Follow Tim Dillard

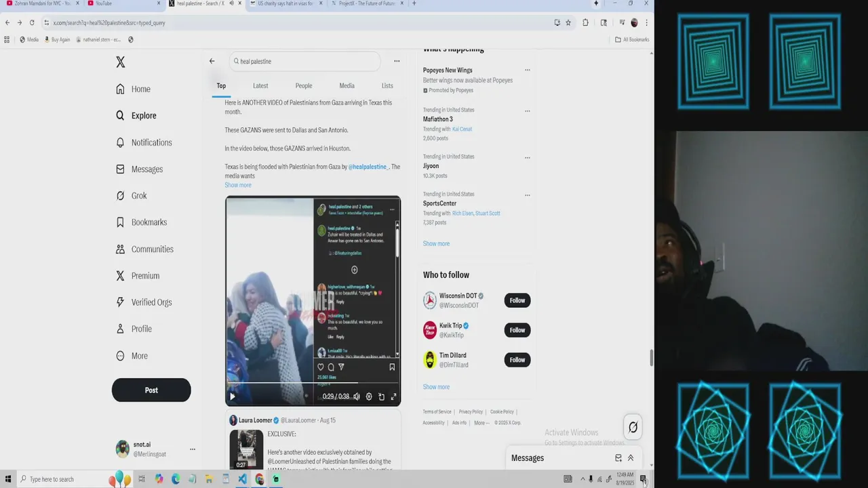[x=517, y=360]
